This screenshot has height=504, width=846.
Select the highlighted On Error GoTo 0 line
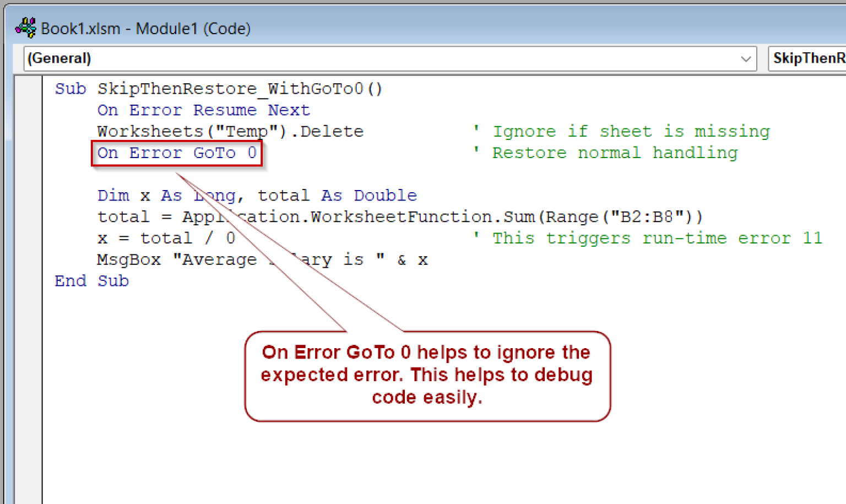pos(176,153)
